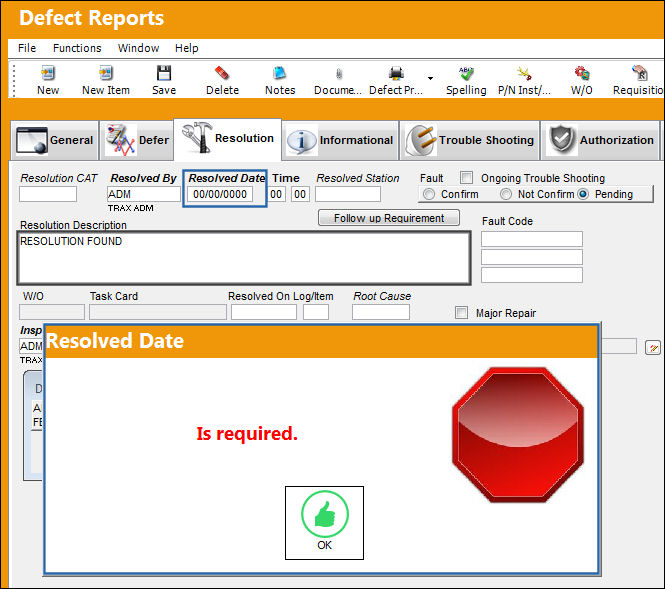The height and width of the screenshot is (589, 665).
Task: Open the Functions menu
Action: pyautogui.click(x=77, y=48)
